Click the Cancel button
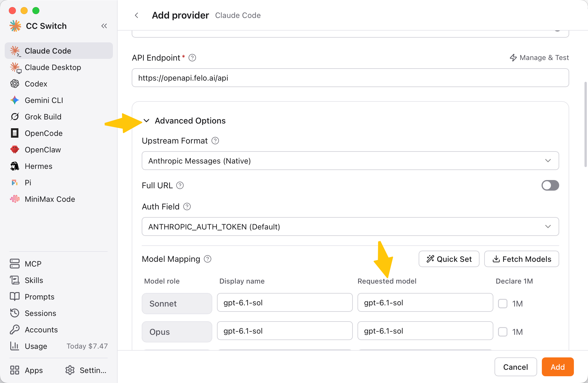The height and width of the screenshot is (383, 588). pos(516,367)
